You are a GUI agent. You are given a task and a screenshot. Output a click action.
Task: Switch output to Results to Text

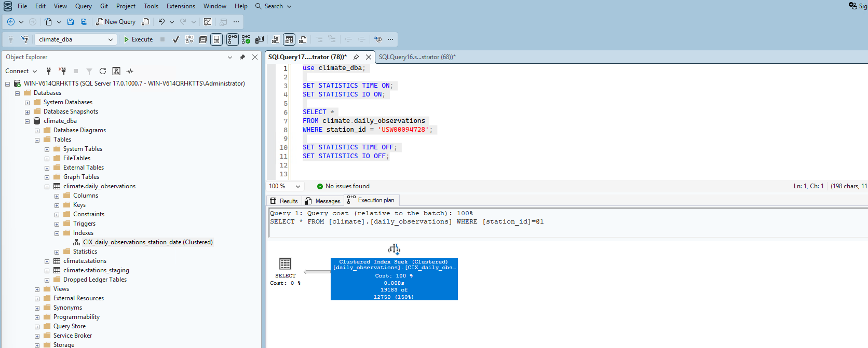[x=276, y=39]
